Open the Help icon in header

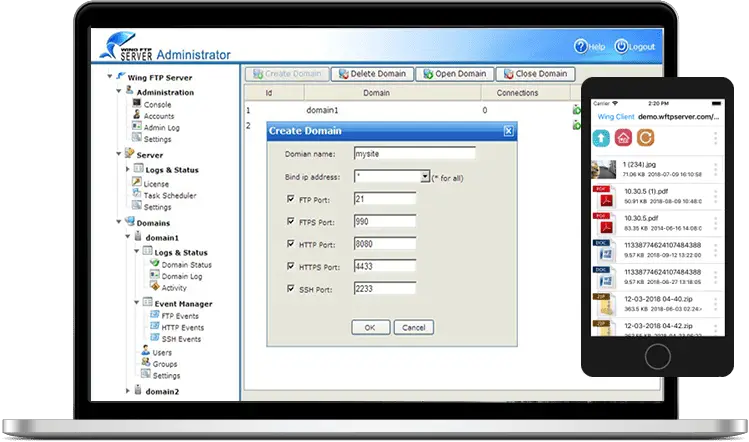[x=580, y=46]
